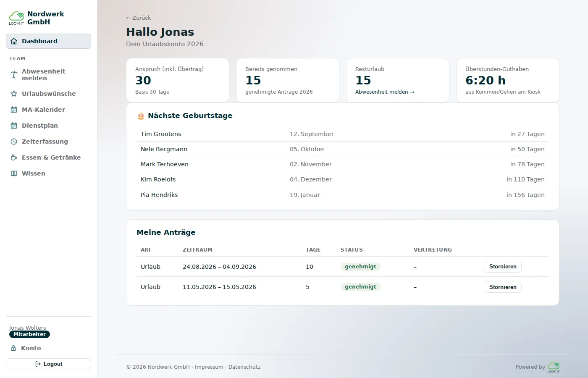Click the logout arrow icon

tap(38, 364)
